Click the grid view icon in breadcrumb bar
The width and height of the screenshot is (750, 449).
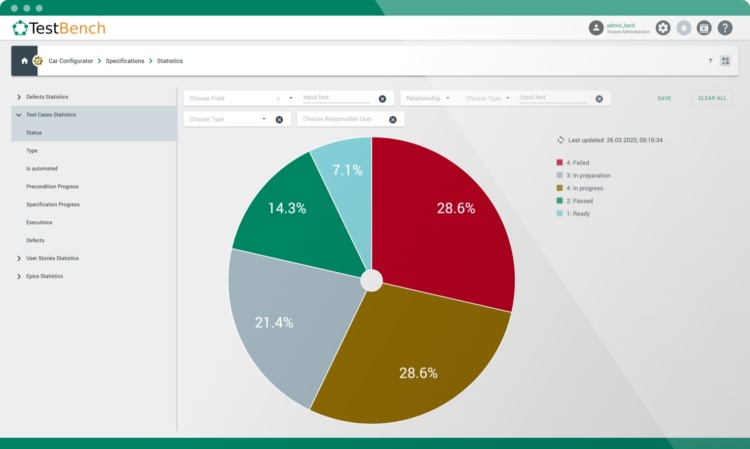click(726, 61)
